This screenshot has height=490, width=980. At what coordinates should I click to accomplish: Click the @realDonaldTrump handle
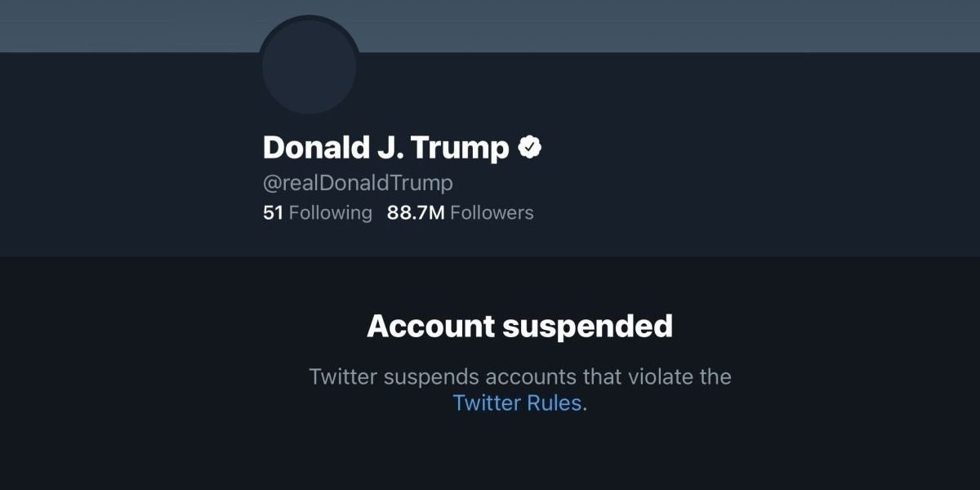click(x=358, y=182)
